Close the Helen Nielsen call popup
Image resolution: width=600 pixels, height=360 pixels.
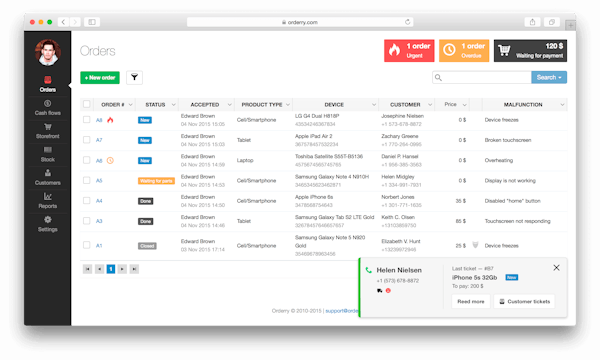click(556, 268)
